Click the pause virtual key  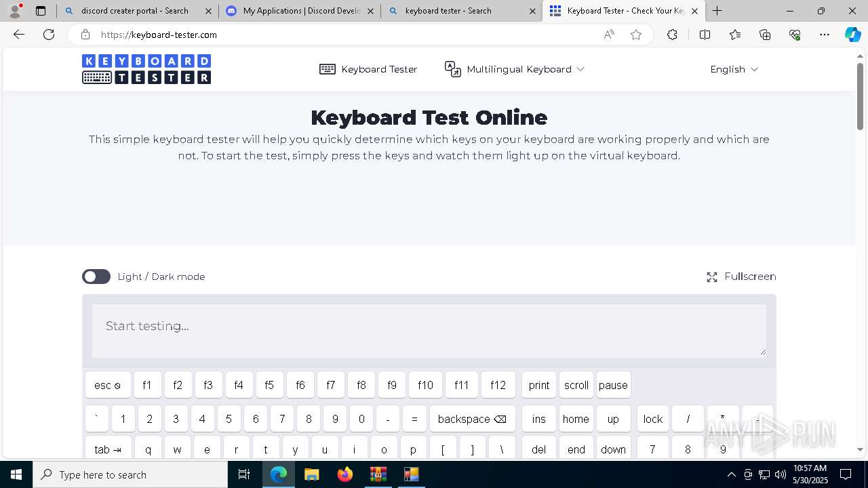613,385
